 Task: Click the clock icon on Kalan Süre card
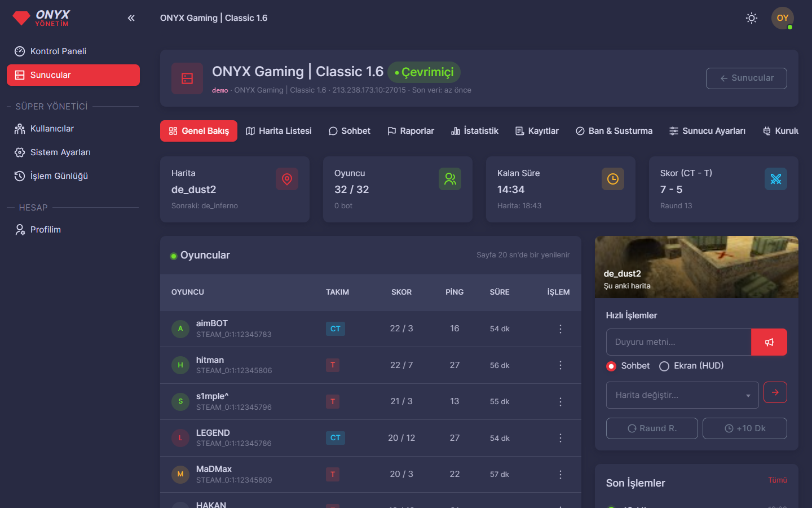click(x=613, y=179)
